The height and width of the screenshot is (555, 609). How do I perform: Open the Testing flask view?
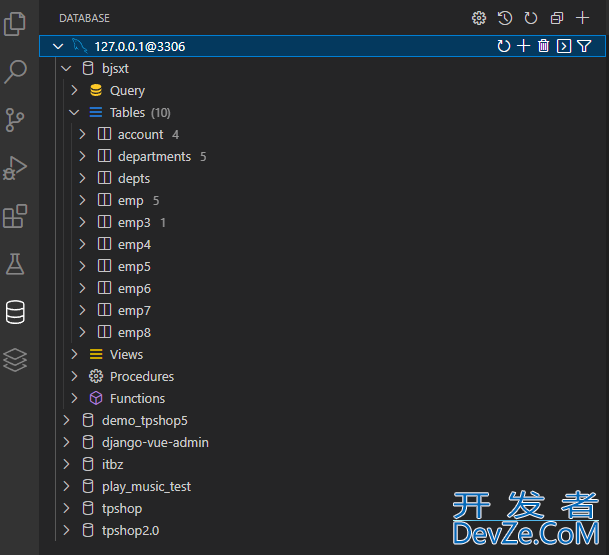point(15,264)
